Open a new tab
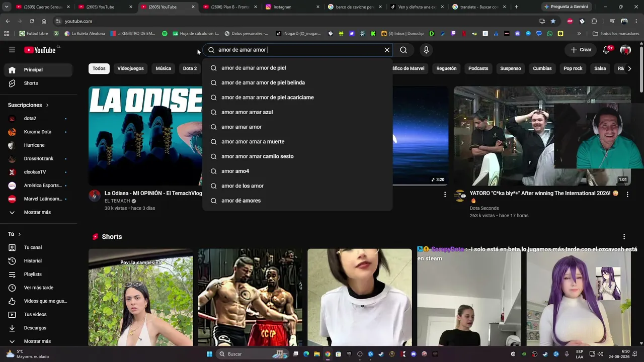 coord(516,7)
